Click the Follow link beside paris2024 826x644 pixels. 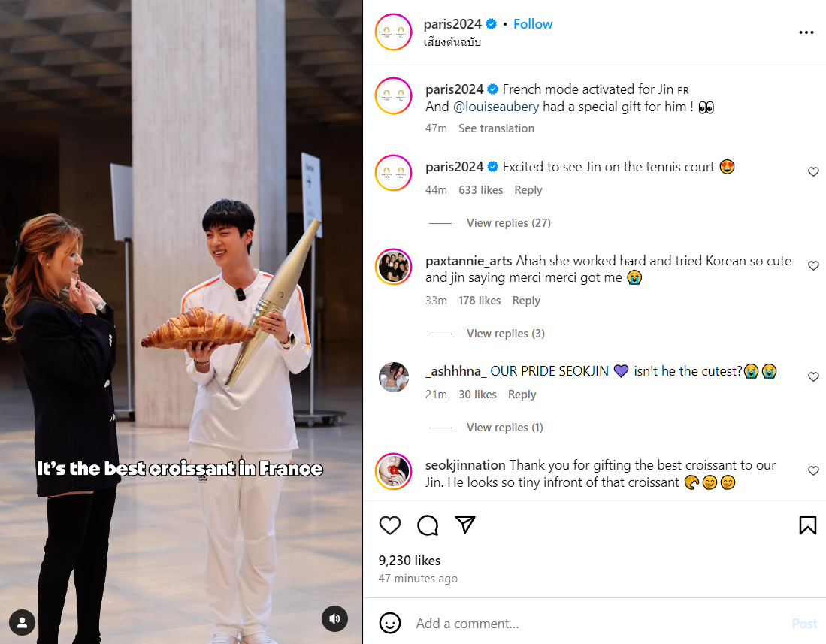click(533, 24)
